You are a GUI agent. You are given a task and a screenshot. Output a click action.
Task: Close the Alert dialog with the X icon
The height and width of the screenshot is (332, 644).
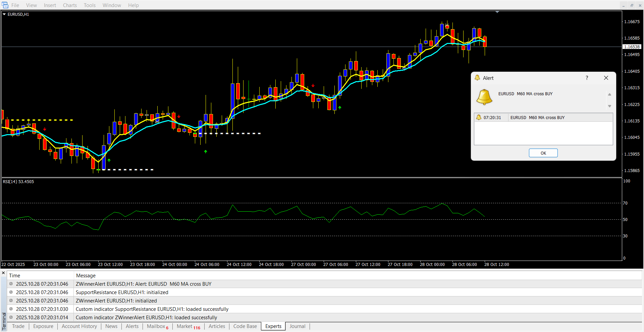(606, 78)
